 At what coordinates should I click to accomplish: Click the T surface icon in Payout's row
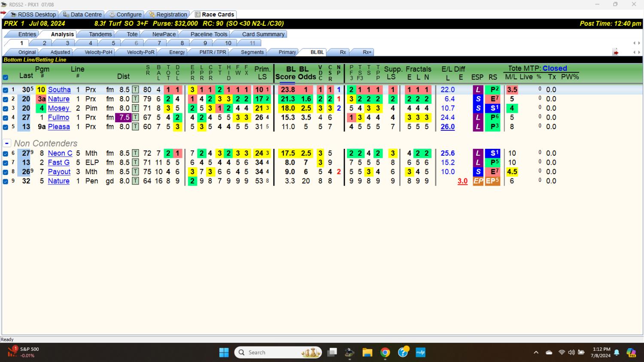[135, 172]
